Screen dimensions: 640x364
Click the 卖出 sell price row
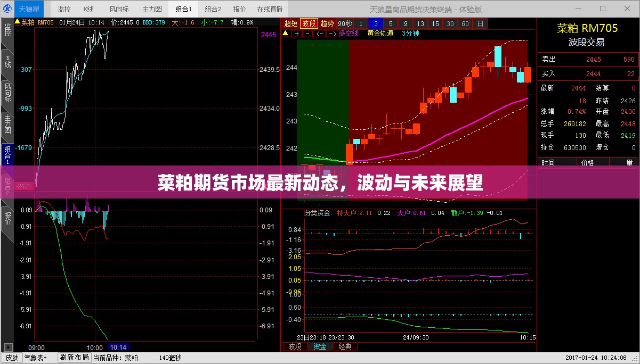[x=588, y=60]
